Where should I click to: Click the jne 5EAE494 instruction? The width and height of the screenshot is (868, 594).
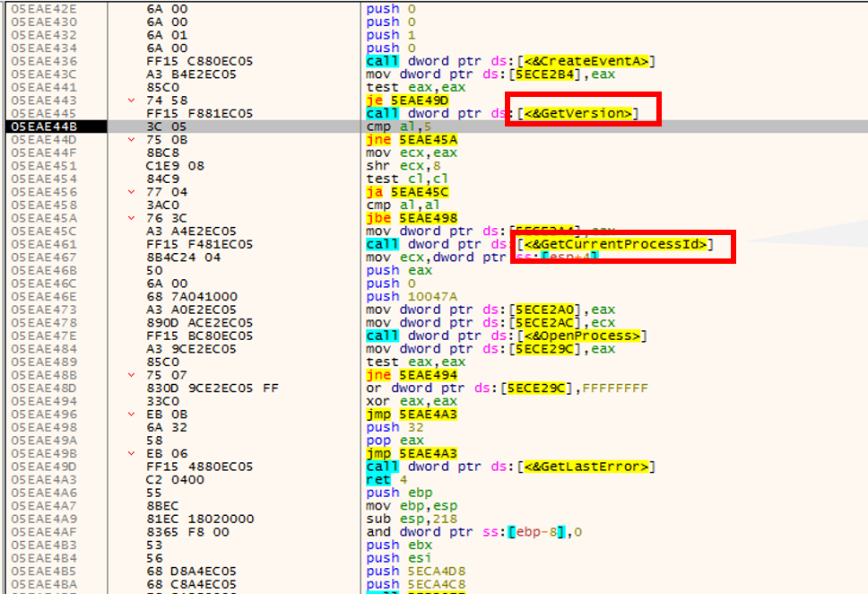click(412, 375)
